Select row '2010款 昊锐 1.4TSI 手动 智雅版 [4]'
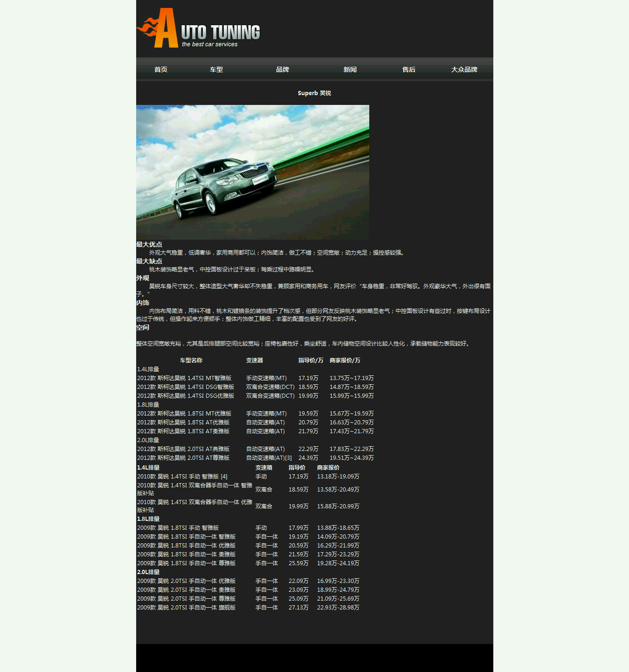629x672 pixels. pos(249,477)
